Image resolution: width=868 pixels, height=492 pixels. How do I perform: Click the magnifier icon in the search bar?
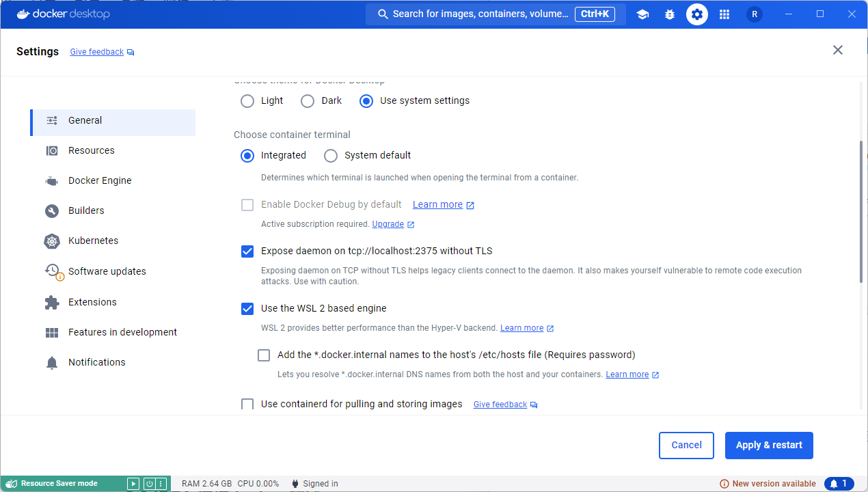pos(383,14)
